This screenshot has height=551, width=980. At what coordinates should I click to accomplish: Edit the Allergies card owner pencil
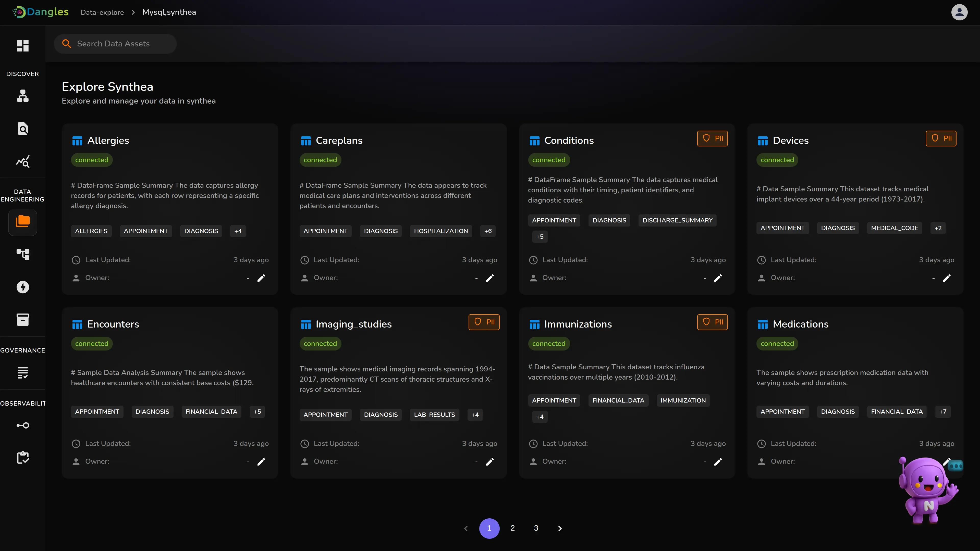pos(261,278)
